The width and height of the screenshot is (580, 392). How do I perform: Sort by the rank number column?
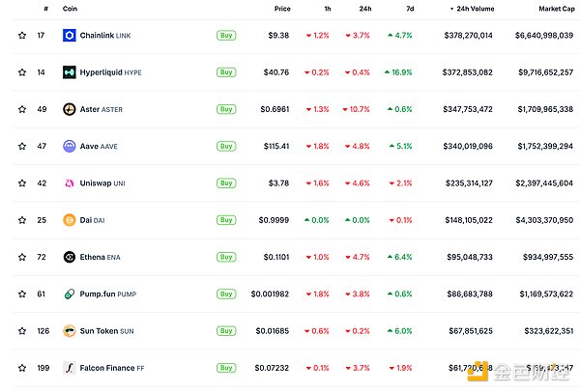(x=45, y=9)
